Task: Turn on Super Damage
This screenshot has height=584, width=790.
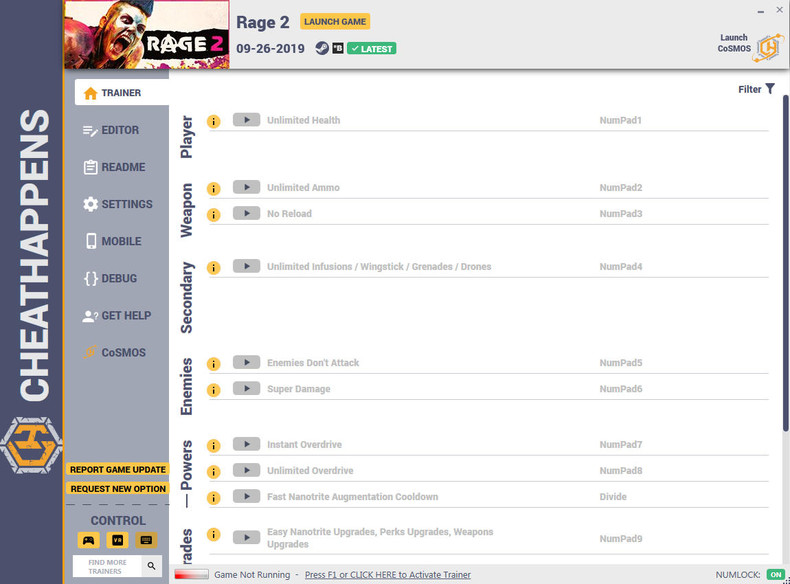Action: click(246, 389)
